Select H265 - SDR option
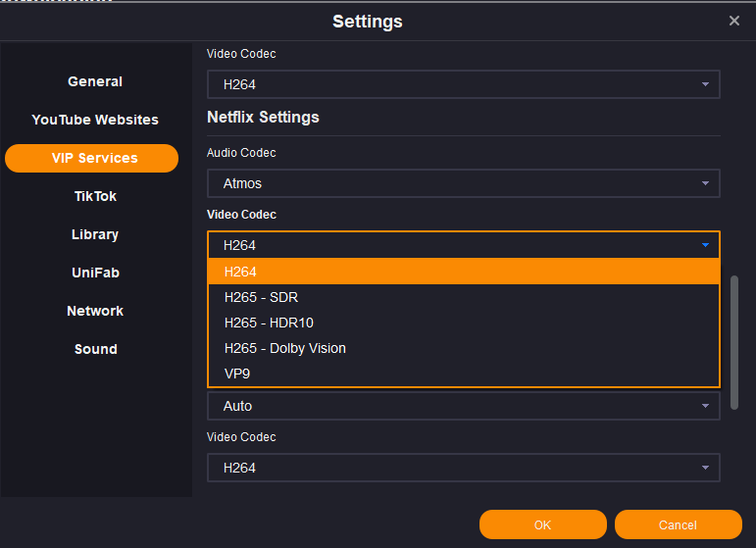The image size is (756, 548). click(463, 297)
